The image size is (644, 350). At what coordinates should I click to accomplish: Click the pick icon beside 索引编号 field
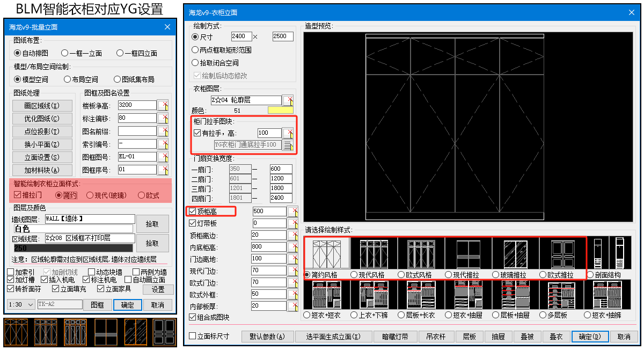[163, 144]
